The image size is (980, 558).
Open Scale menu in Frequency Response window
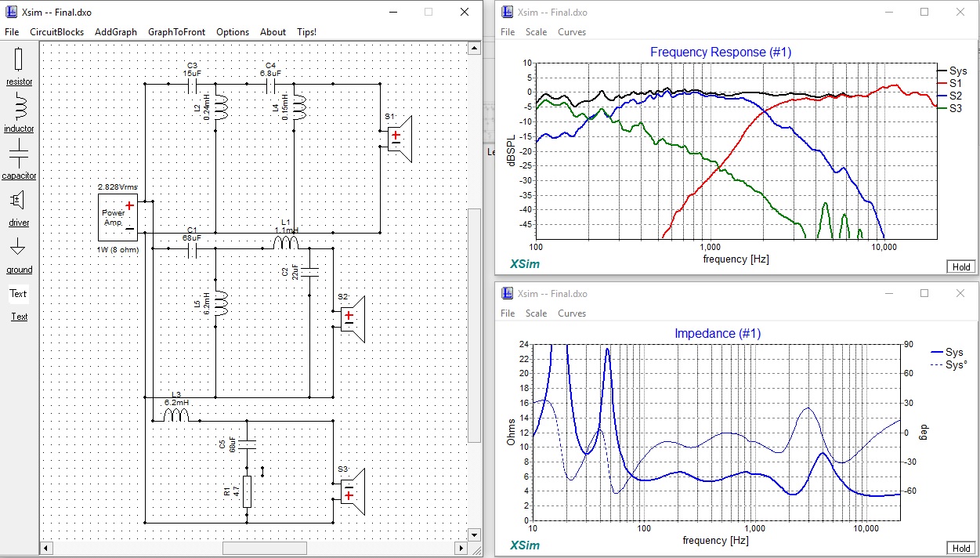coord(537,32)
